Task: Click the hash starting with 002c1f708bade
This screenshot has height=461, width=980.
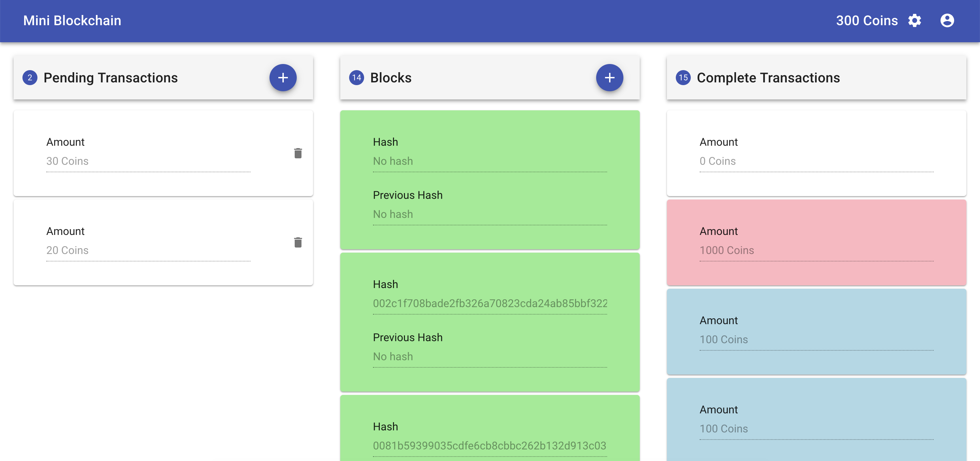Action: (x=489, y=303)
